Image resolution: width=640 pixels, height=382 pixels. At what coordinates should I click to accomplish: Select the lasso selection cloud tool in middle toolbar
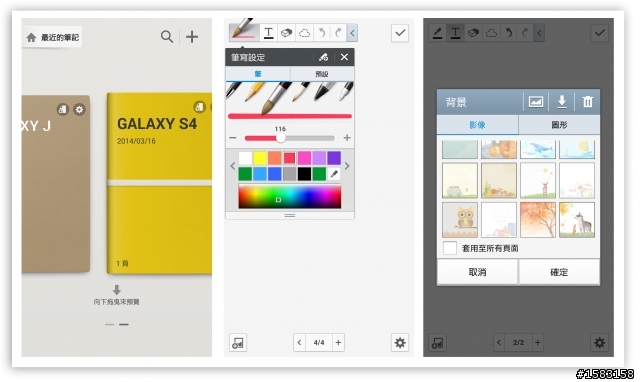[x=304, y=33]
